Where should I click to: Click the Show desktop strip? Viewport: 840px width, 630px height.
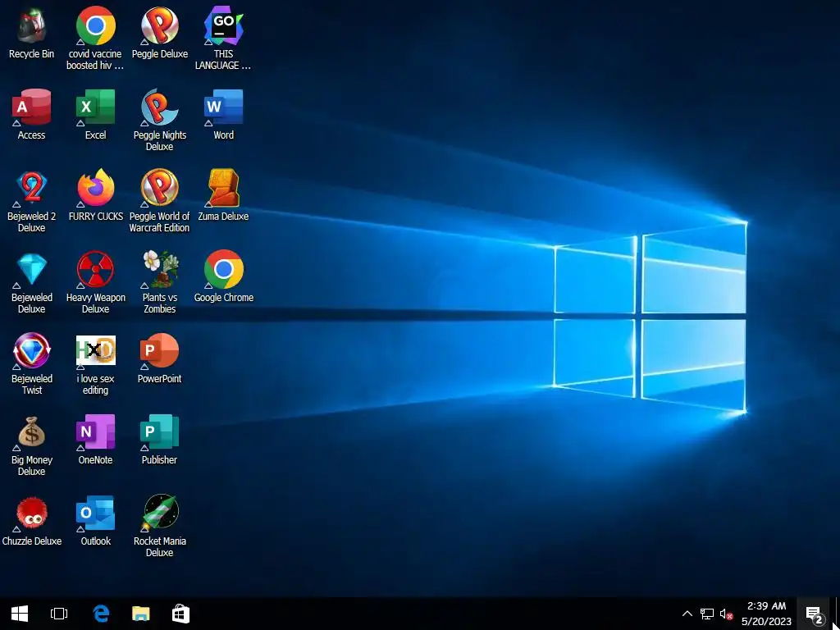point(837,614)
